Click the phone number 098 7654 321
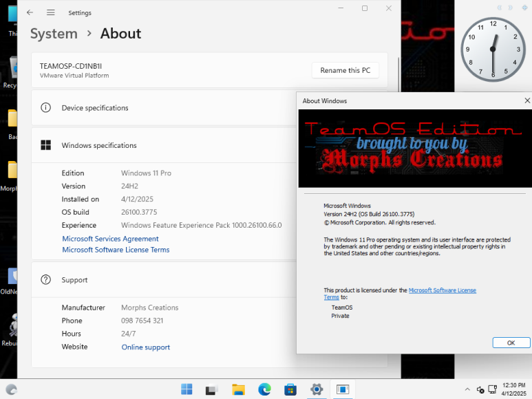This screenshot has width=532, height=399. pos(142,321)
